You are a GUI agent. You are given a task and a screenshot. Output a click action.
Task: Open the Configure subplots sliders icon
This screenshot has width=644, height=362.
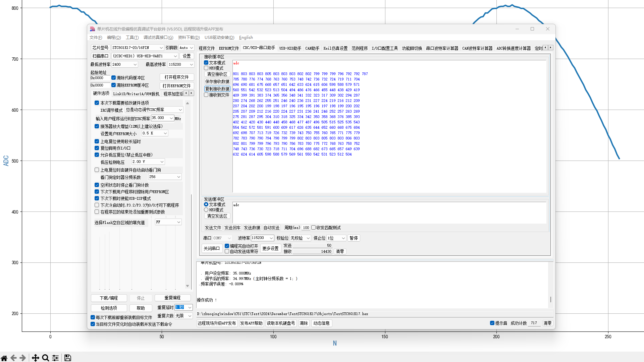(56, 358)
